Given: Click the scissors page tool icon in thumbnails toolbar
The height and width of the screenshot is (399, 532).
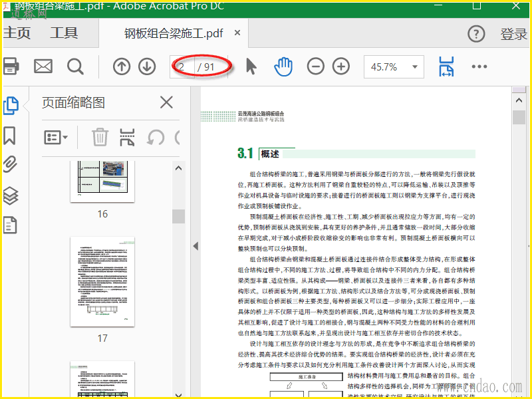Looking at the screenshot, I should pos(127,137).
